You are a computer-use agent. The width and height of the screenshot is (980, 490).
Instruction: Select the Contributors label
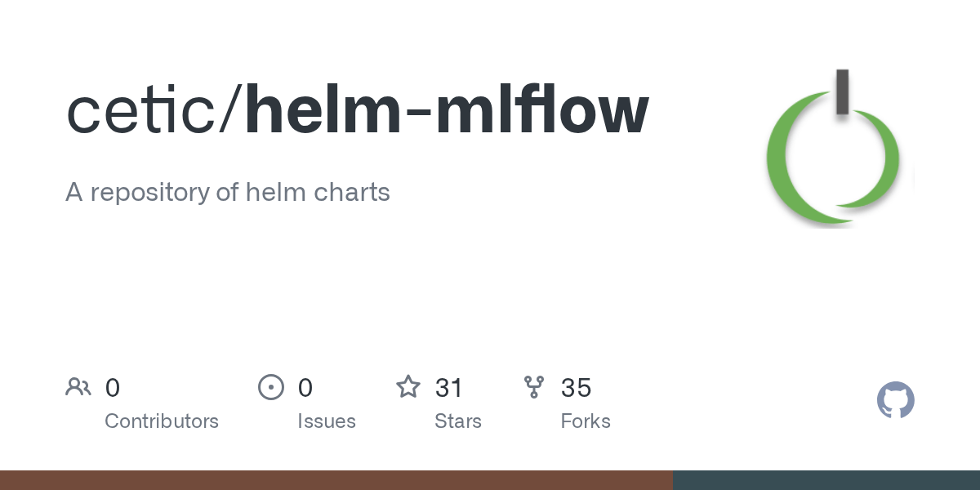click(x=162, y=421)
